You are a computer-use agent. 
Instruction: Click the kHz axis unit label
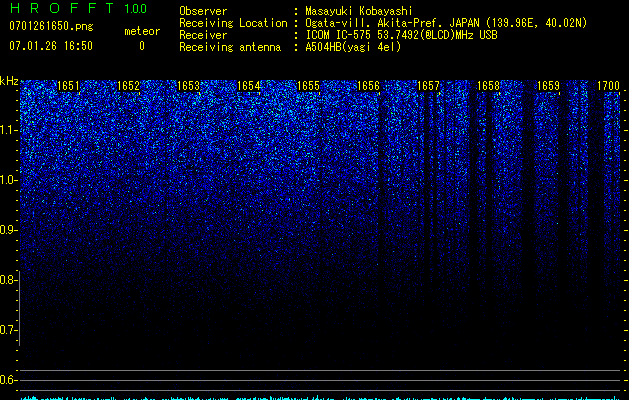9,81
